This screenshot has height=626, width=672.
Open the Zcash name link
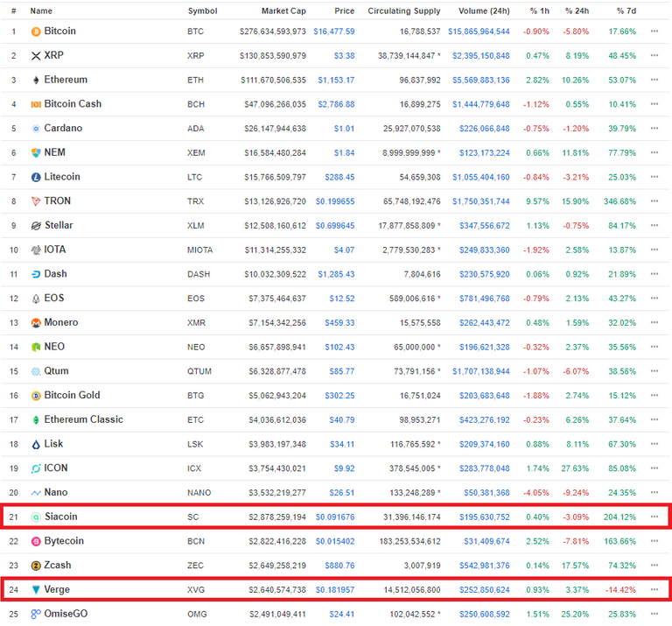pos(58,565)
